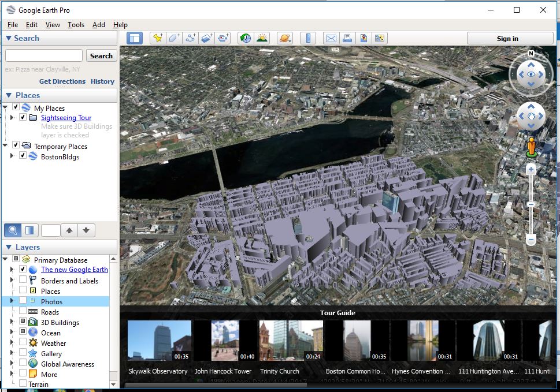
Task: Click the Search button
Action: coord(102,55)
